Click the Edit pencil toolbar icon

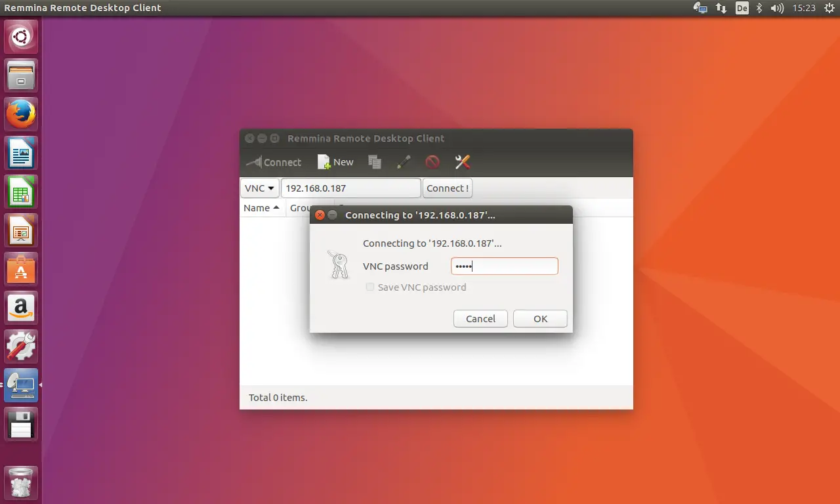click(404, 162)
